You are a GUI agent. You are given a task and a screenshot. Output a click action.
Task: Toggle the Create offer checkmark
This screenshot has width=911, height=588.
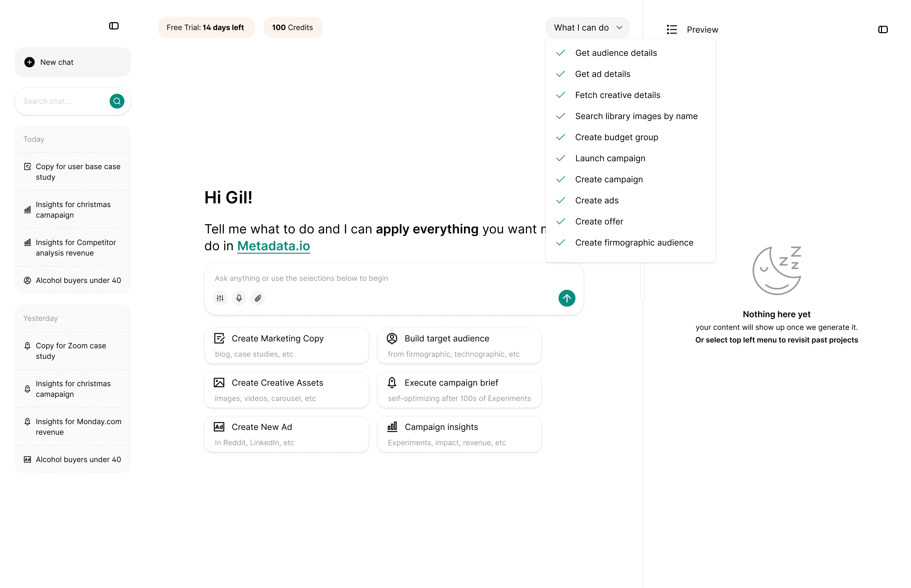point(561,222)
